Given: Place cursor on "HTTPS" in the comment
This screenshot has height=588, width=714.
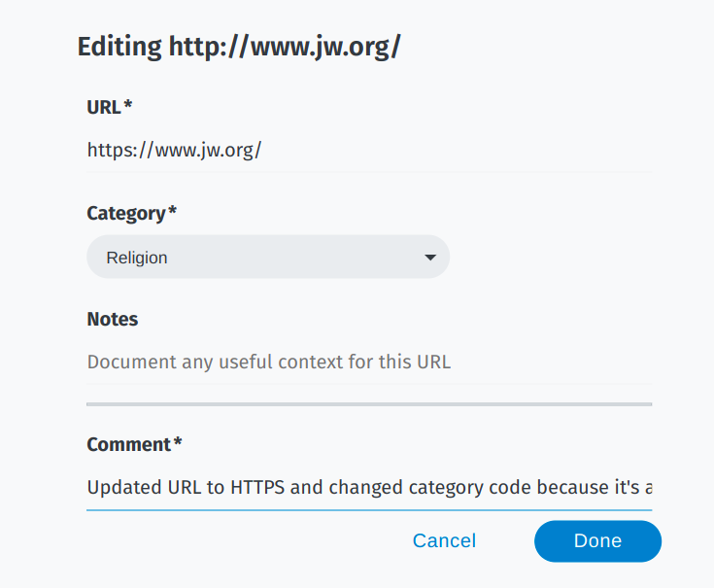Looking at the screenshot, I should 257,487.
